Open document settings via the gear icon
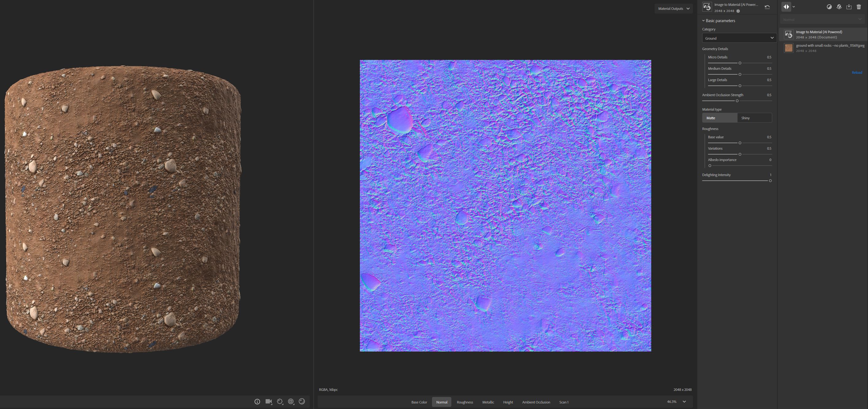Image resolution: width=868 pixels, height=409 pixels. point(738,11)
